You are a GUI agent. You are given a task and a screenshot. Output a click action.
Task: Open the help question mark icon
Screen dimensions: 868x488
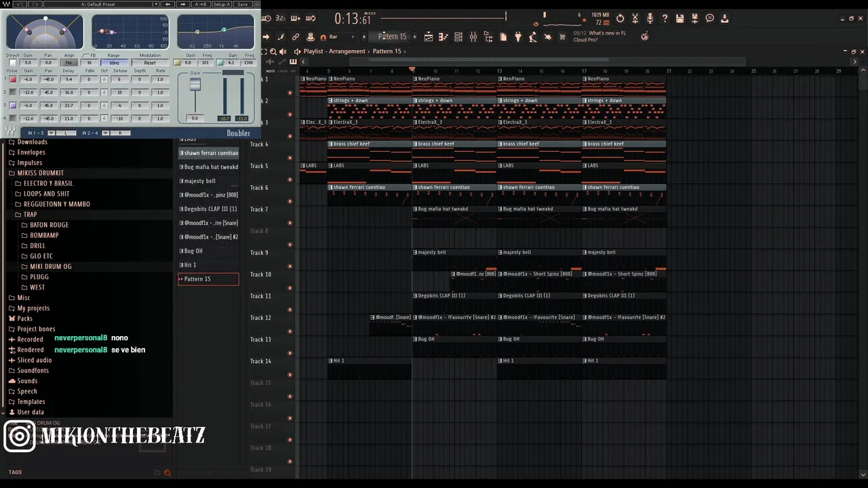click(x=665, y=18)
